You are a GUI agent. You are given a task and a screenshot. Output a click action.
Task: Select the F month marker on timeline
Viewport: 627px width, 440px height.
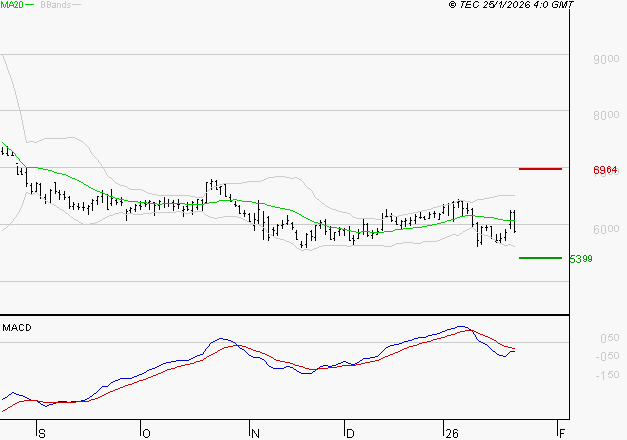562,433
